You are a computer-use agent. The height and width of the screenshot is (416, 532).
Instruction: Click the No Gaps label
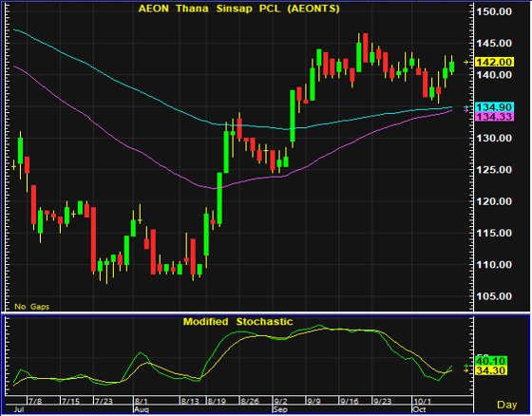32,307
